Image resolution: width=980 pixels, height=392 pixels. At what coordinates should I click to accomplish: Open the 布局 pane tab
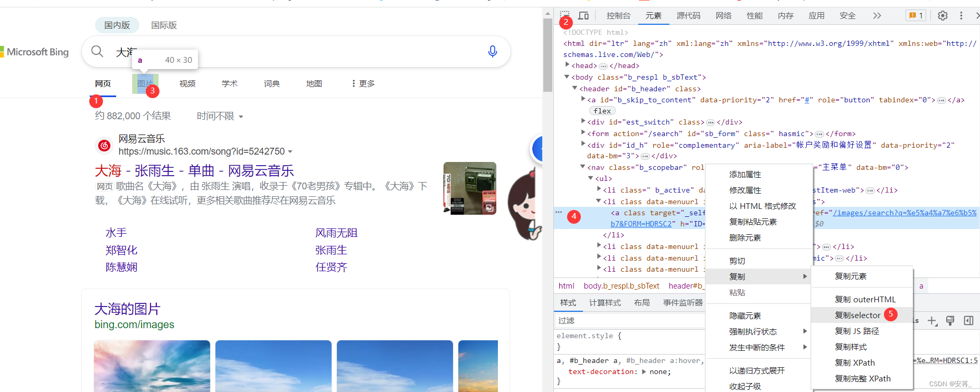tap(642, 302)
